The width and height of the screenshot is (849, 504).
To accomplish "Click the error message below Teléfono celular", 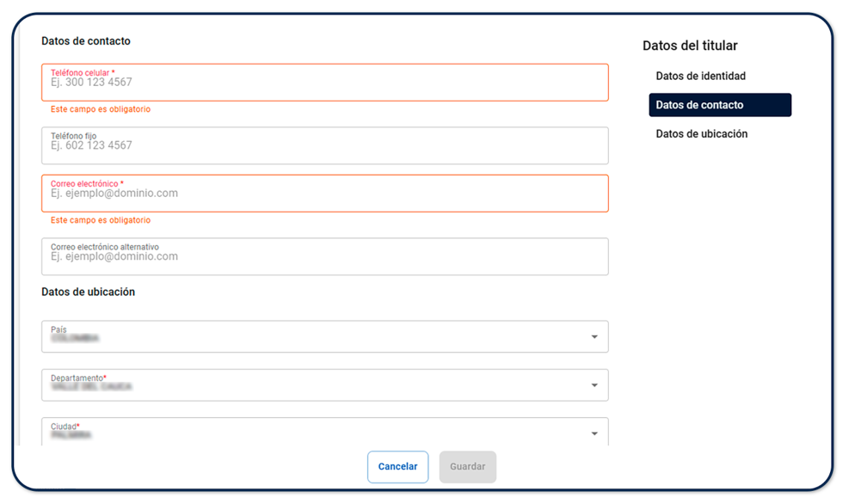I will pyautogui.click(x=101, y=110).
